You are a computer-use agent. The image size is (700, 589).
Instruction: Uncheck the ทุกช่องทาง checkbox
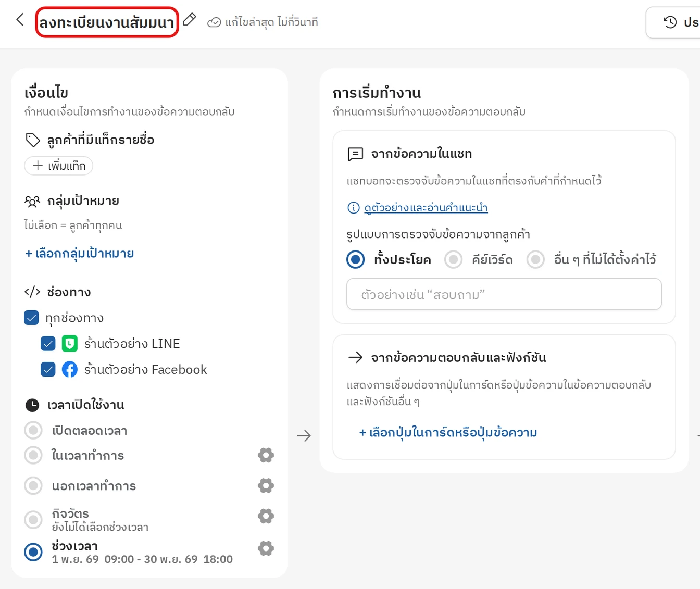[x=32, y=318]
